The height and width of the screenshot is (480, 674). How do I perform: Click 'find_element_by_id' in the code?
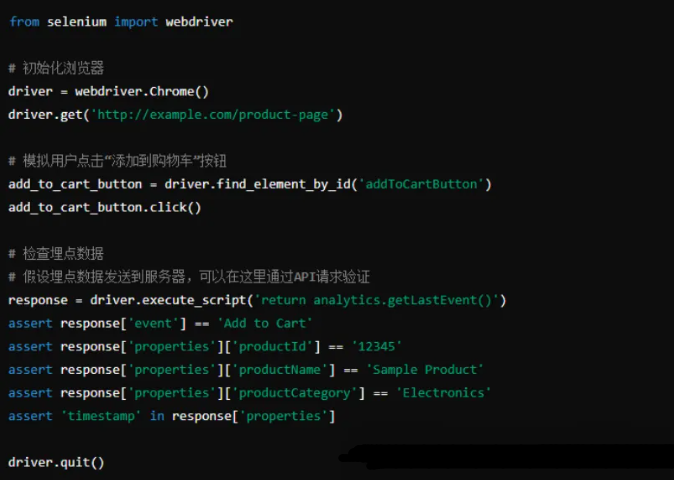(x=284, y=184)
